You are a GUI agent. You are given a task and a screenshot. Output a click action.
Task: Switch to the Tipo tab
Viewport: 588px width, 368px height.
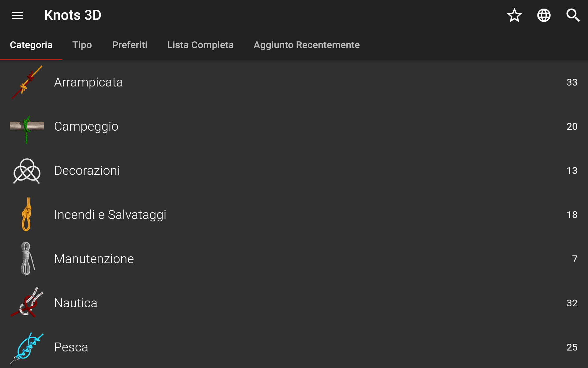(x=82, y=45)
